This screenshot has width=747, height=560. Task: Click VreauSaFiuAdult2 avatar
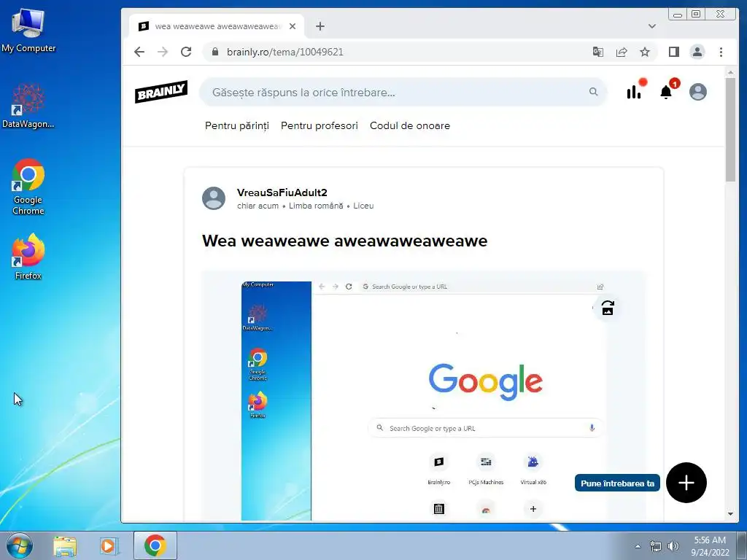pos(214,198)
